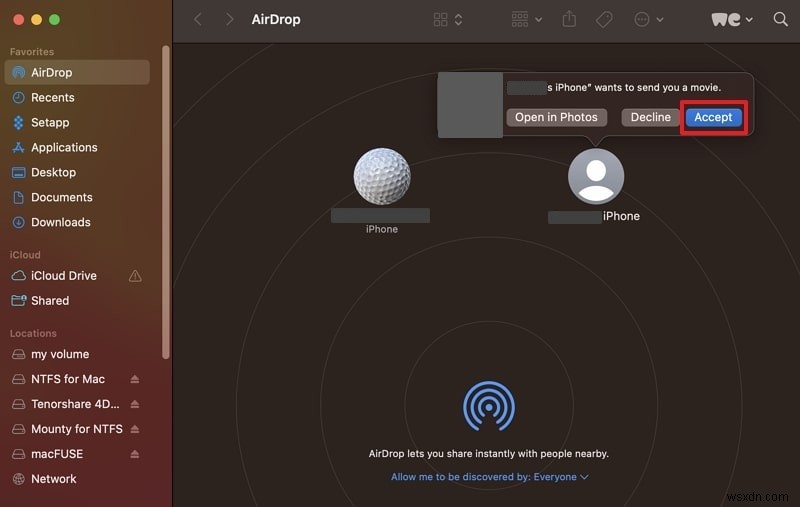The width and height of the screenshot is (800, 507).
Task: Decline the AirDrop transfer request
Action: point(651,117)
